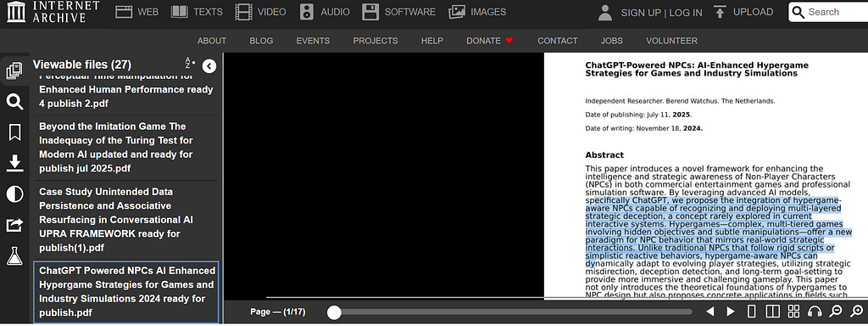The width and height of the screenshot is (868, 326).
Task: Open the PROJECTS link
Action: (x=376, y=41)
